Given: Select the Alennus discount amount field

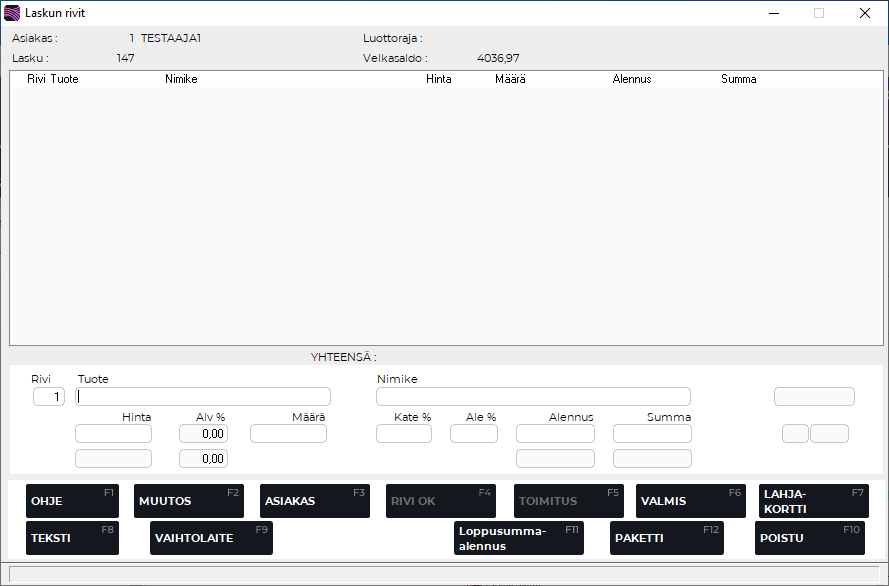Looking at the screenshot, I should (555, 434).
